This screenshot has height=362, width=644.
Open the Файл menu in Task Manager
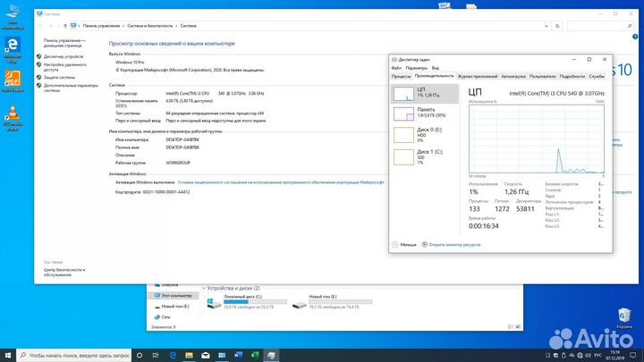[x=397, y=68]
